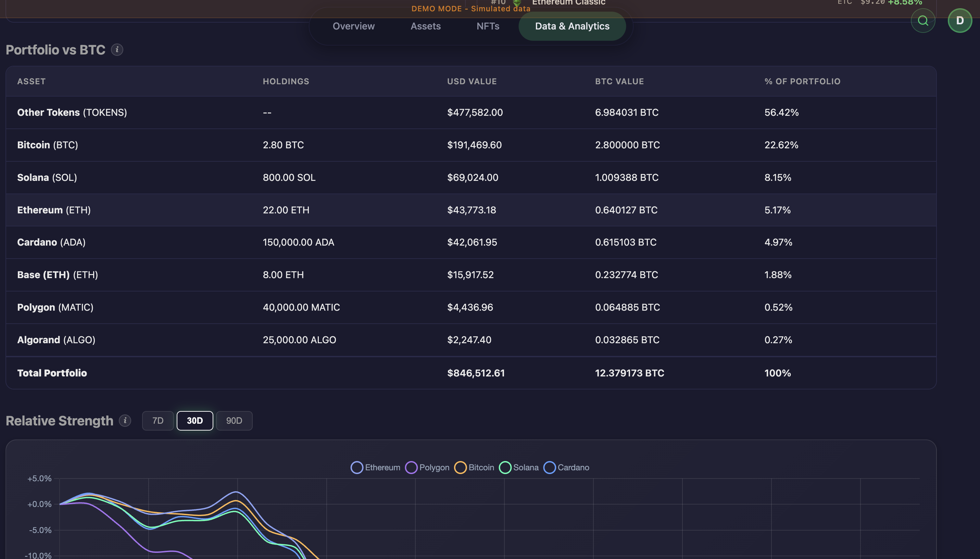Select the 30D time range button
Viewport: 980px width, 559px height.
194,420
